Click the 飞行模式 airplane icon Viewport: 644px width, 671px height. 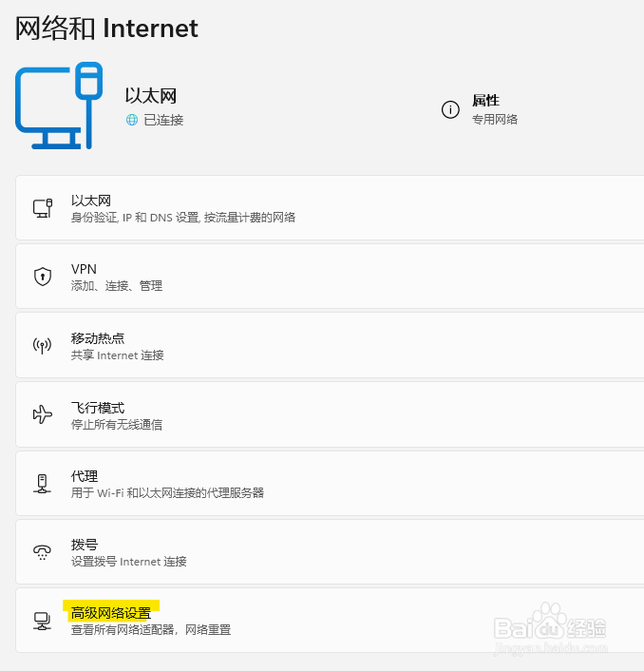43,414
